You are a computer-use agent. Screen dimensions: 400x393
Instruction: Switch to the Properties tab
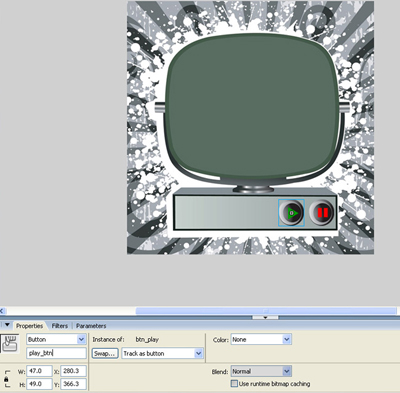point(29,326)
